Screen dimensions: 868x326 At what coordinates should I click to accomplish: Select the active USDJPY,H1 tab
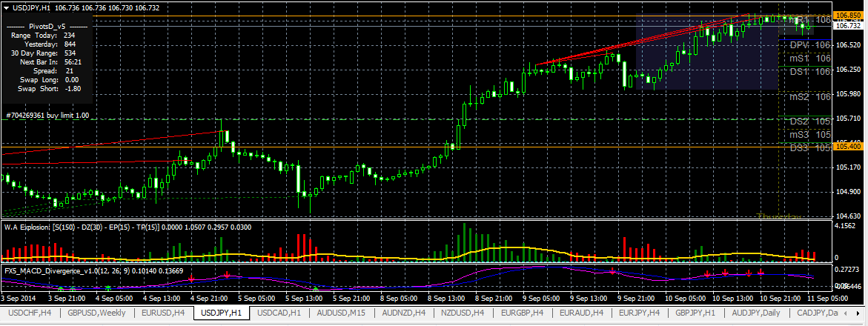pos(222,313)
